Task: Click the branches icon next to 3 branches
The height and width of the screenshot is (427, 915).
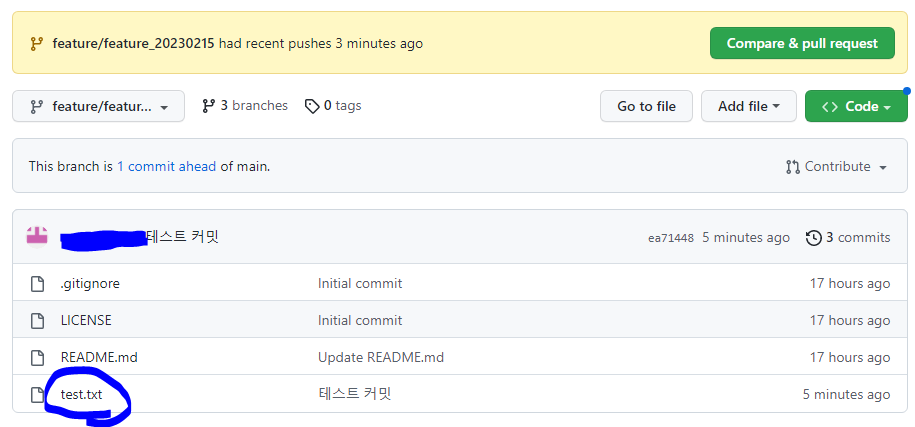Action: click(208, 106)
